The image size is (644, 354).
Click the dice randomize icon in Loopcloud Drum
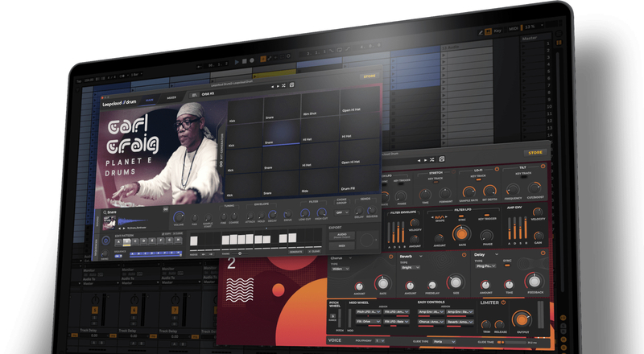pyautogui.click(x=291, y=84)
